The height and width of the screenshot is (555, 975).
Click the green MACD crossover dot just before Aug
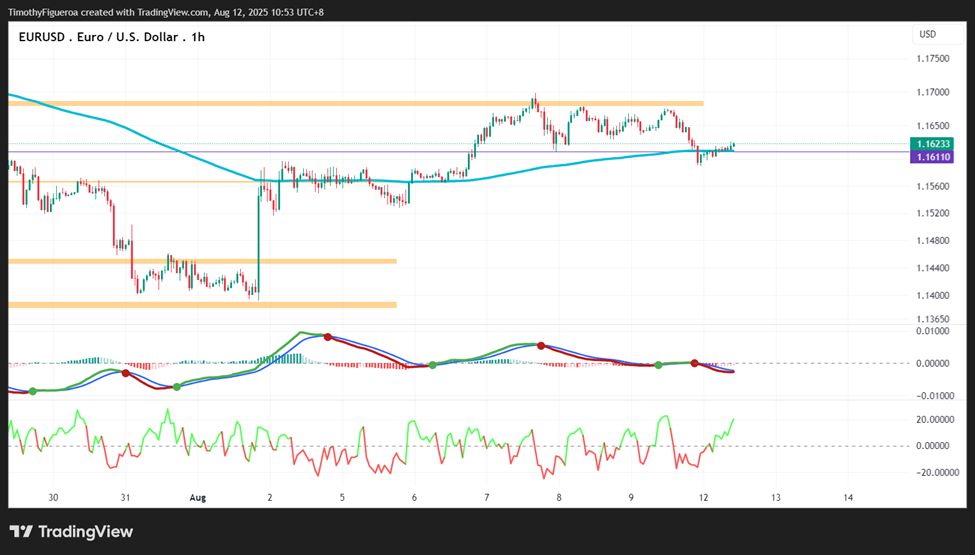(177, 387)
